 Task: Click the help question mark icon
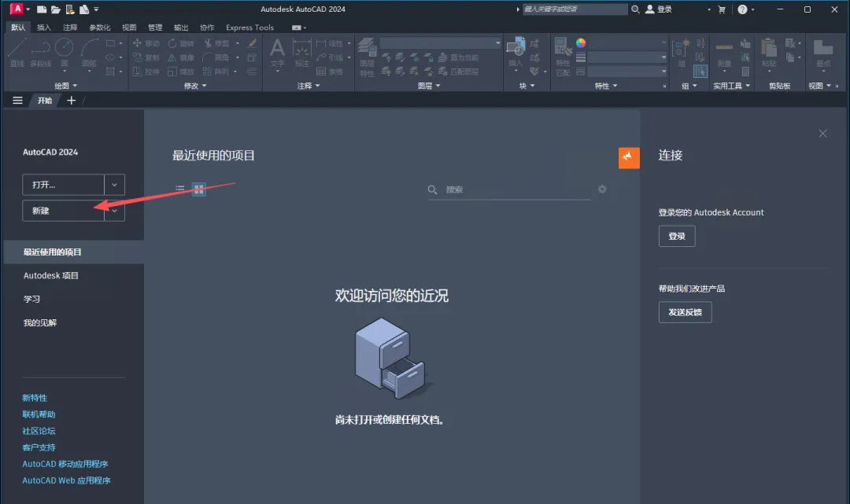tap(742, 9)
